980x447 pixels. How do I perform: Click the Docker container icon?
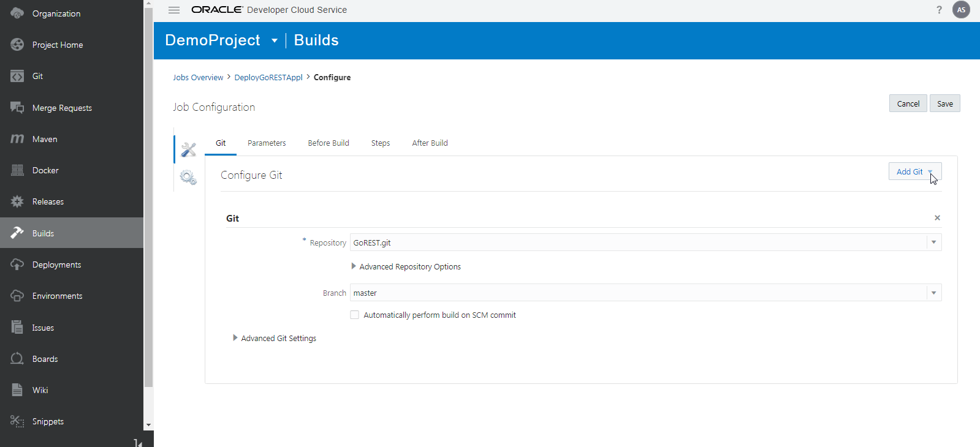[17, 170]
